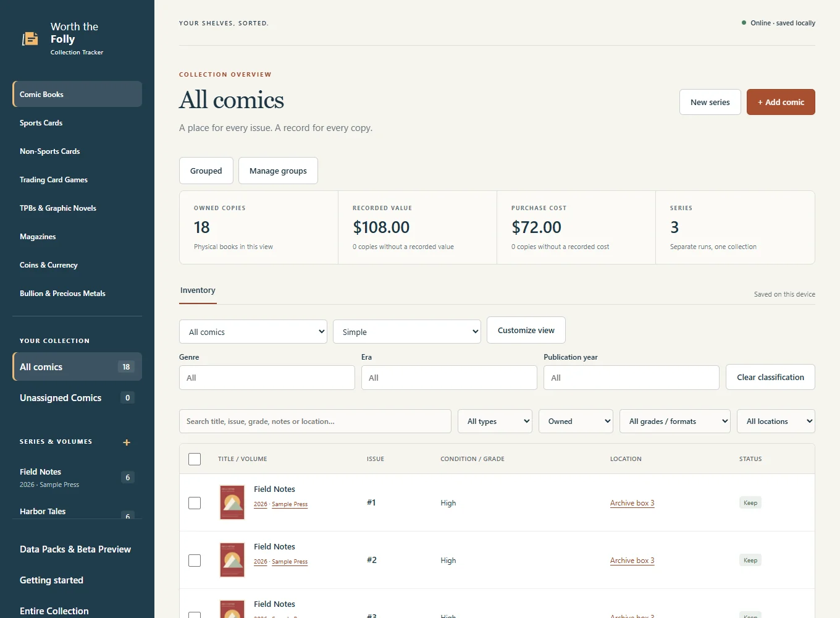This screenshot has height=618, width=840.
Task: Expand the All types filter
Action: pyautogui.click(x=495, y=421)
